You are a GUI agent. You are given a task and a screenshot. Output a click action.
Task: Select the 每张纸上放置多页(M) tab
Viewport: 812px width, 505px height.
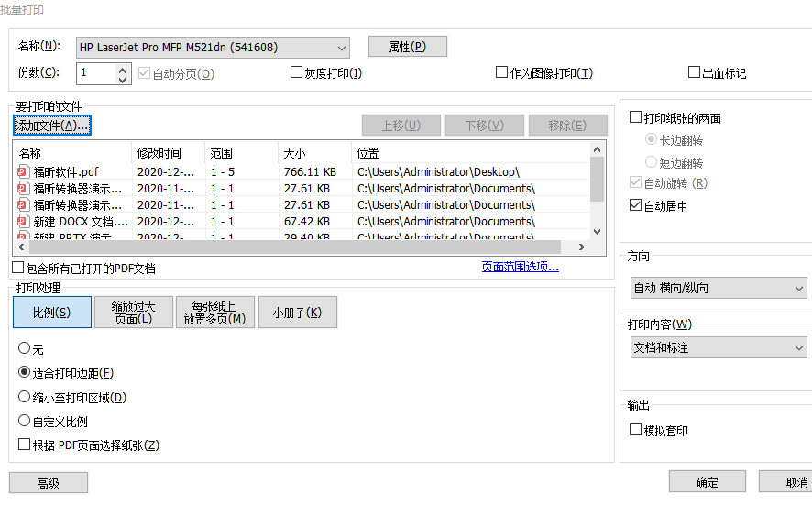tap(214, 313)
